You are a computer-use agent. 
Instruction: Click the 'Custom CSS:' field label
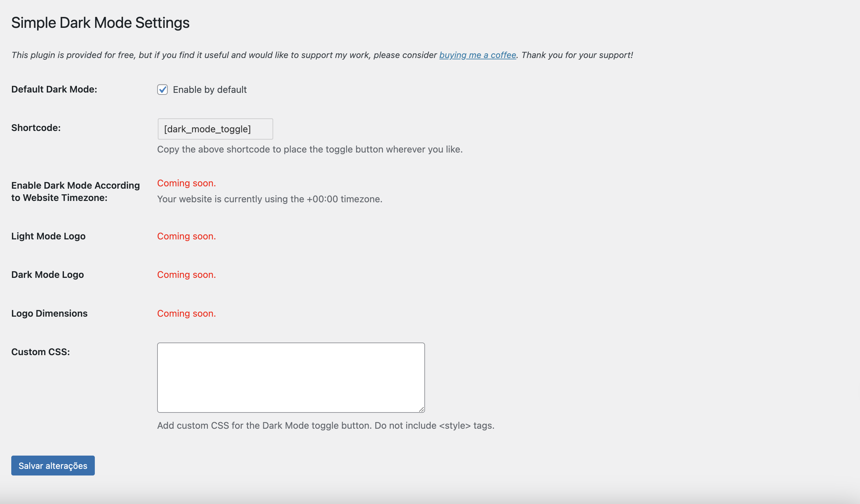tap(40, 352)
